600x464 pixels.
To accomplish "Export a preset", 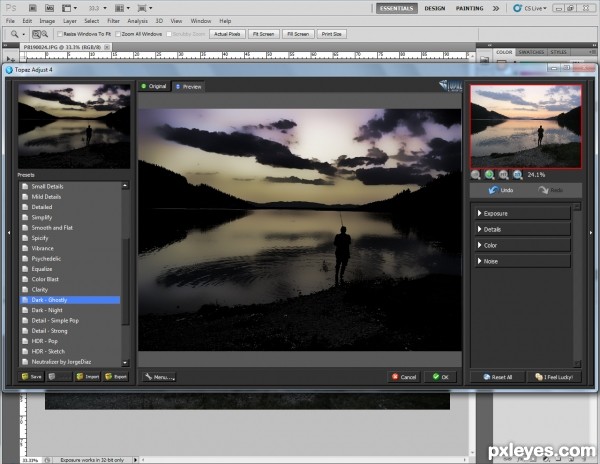I will coord(116,377).
